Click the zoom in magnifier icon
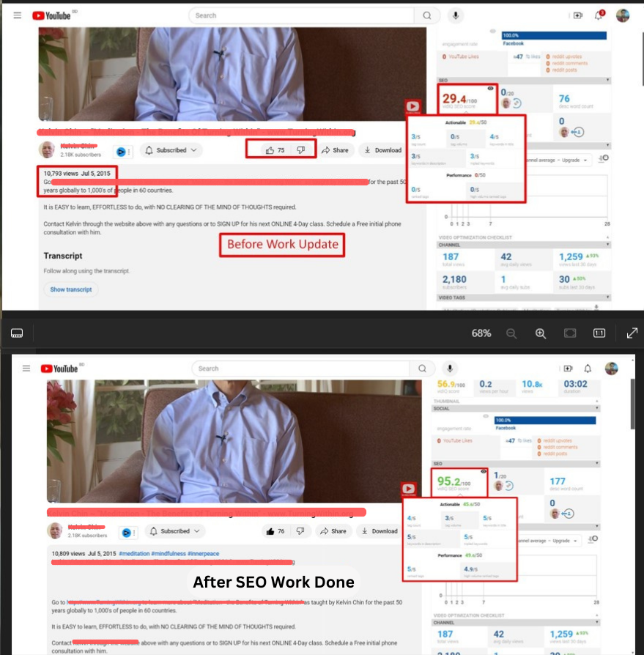The width and height of the screenshot is (644, 655). tap(541, 333)
